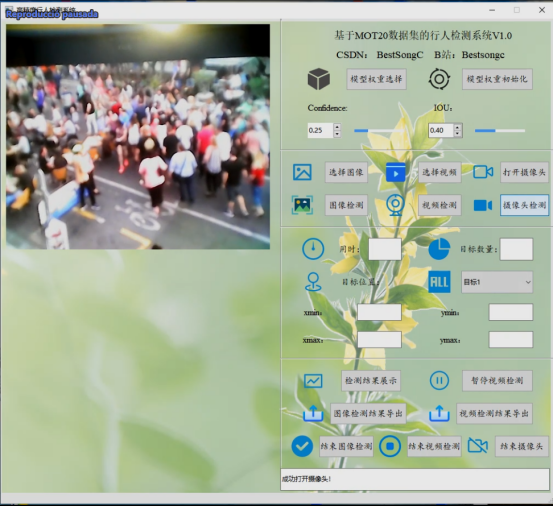This screenshot has height=507, width=554.
Task: Click the stop circle icon beside 结束视频检测
Action: click(390, 446)
